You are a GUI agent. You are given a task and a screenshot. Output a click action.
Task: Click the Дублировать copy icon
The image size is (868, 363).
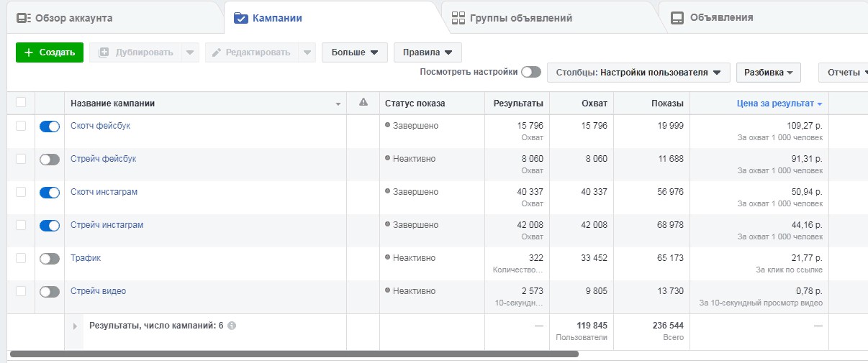click(104, 52)
